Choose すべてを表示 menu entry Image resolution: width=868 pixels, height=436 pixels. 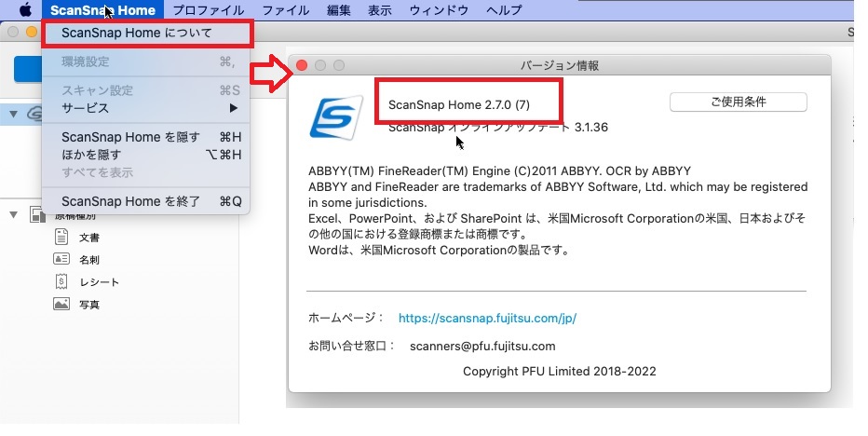[145, 172]
